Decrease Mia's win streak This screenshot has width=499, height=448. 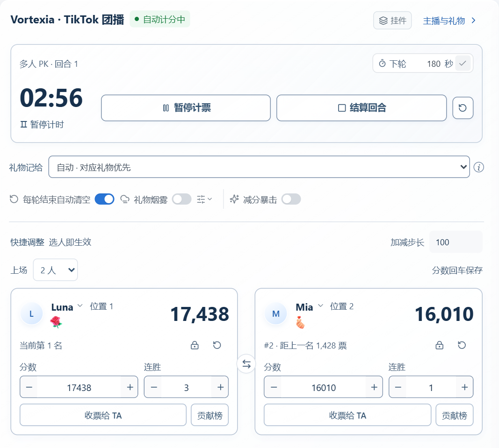click(x=398, y=387)
